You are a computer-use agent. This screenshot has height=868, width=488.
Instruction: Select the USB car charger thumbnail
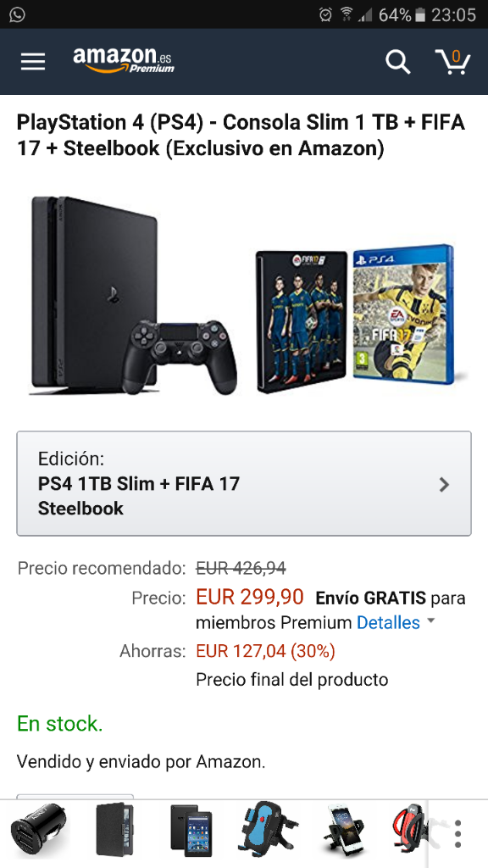(x=39, y=831)
